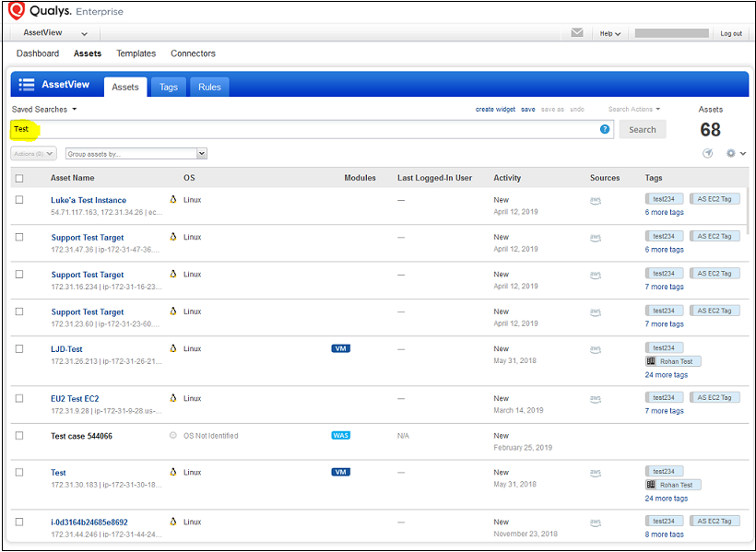Open 24 more tags for LJD-Test
The image size is (756, 552).
666,374
